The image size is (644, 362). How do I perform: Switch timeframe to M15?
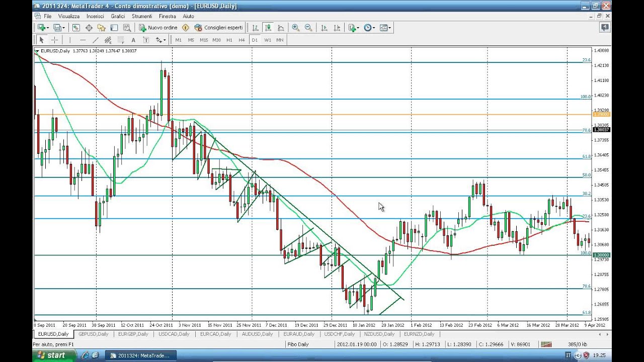[204, 40]
